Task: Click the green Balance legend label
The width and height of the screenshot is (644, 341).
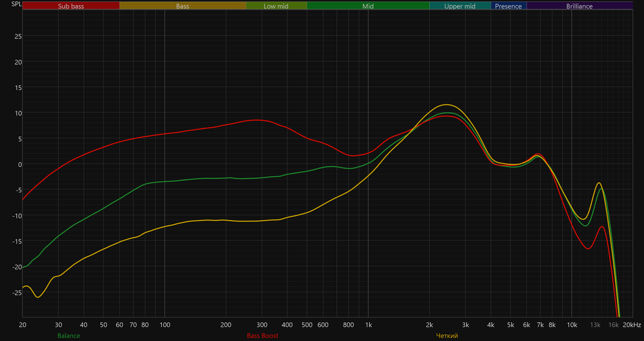Action: (69, 336)
